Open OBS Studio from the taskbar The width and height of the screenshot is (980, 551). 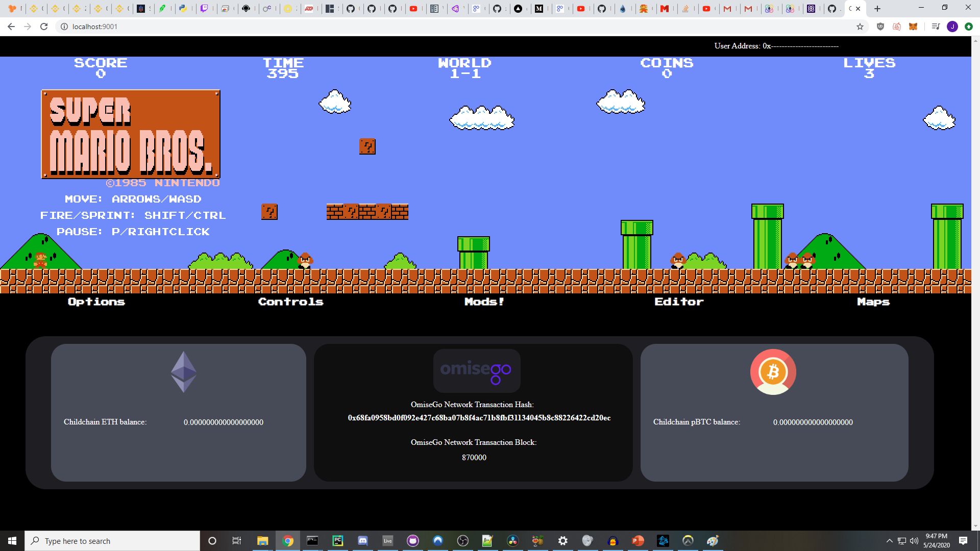tap(462, 541)
